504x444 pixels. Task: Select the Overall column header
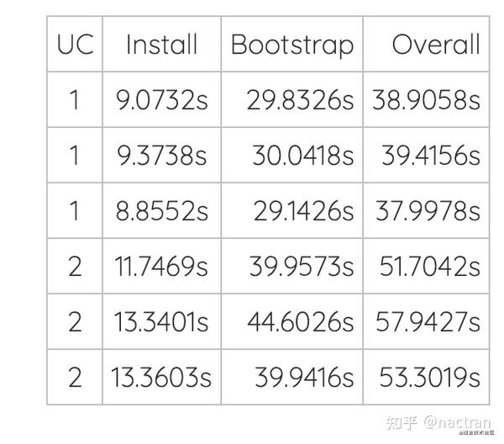435,45
